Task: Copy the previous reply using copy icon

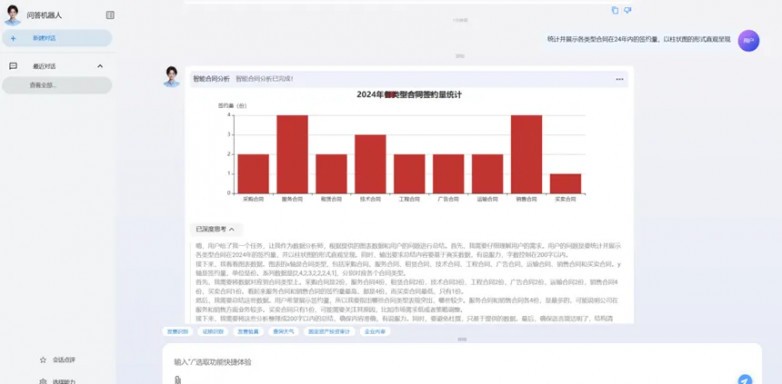Action: point(615,10)
